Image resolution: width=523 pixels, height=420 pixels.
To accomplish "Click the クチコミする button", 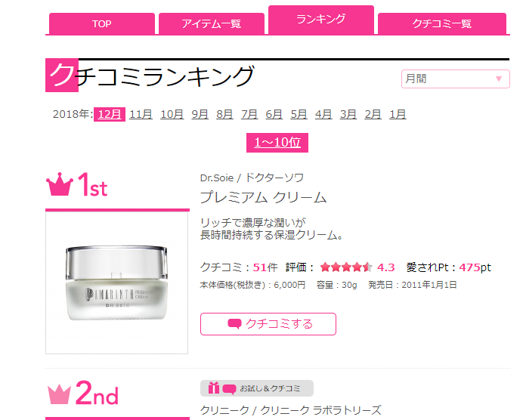I will click(x=268, y=324).
